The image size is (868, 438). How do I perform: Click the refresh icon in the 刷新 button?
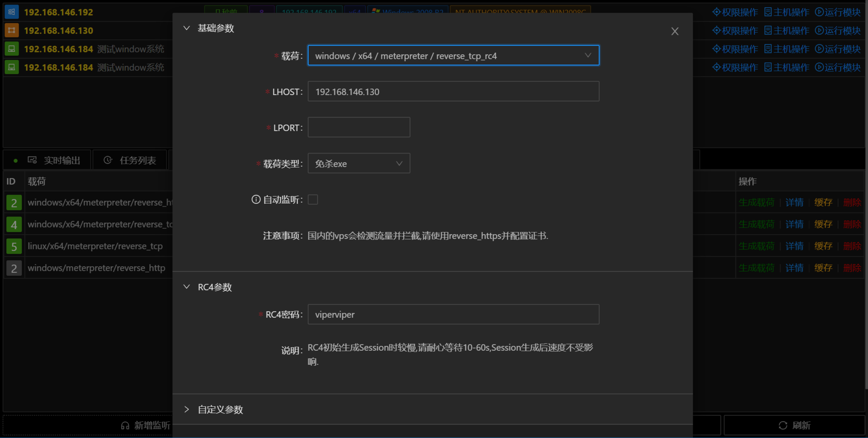[x=783, y=425]
